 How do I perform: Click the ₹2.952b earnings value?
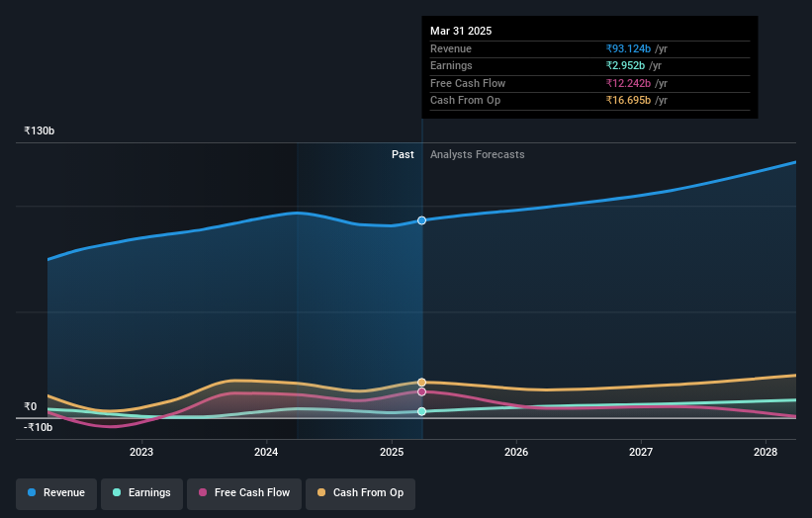click(x=626, y=65)
